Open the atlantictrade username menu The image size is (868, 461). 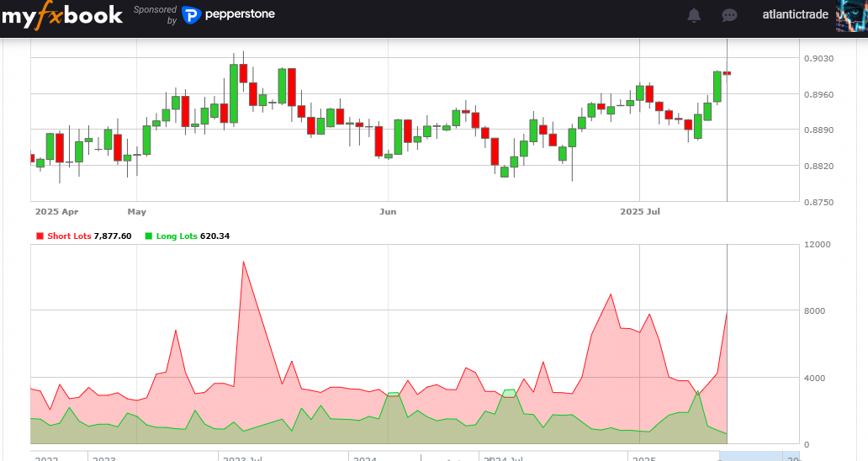[795, 14]
